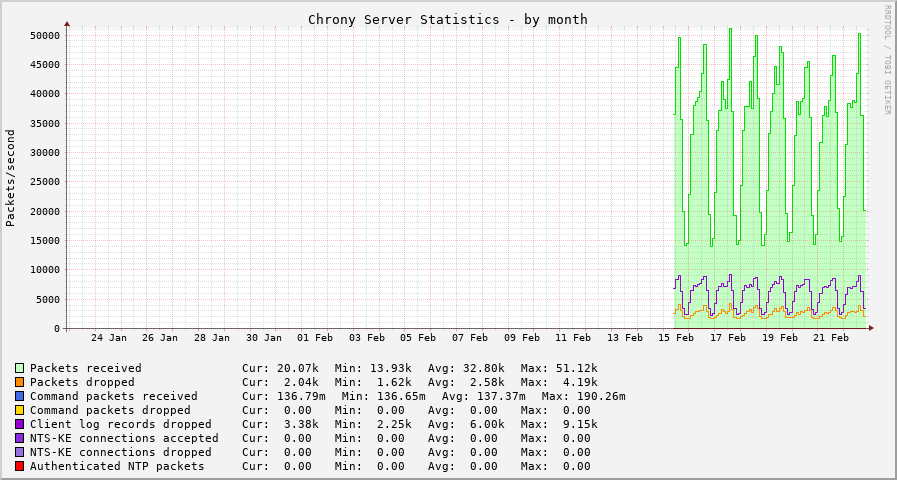This screenshot has height=480, width=897.
Task: Click the 25000 y-axis tick label
Action: [x=45, y=182]
